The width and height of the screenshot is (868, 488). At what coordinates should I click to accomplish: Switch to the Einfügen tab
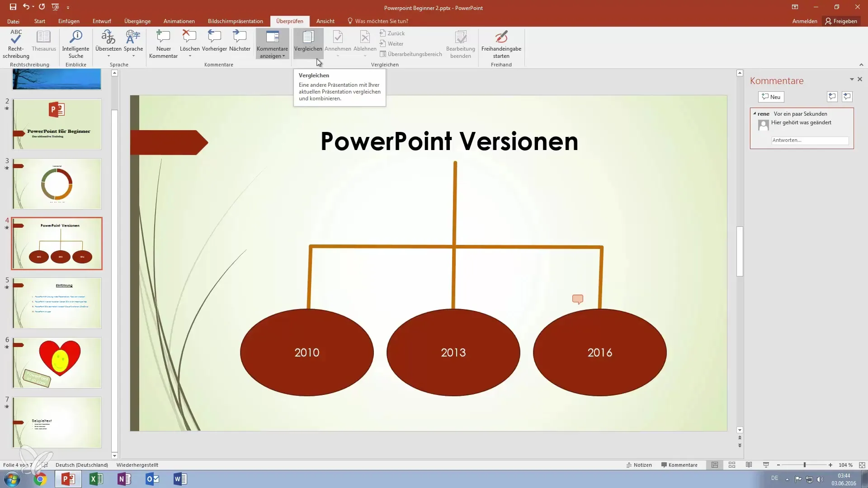(69, 21)
